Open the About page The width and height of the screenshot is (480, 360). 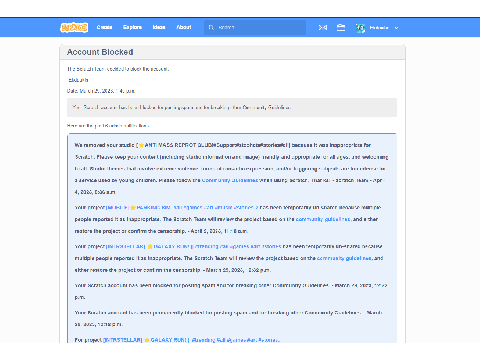tap(184, 27)
